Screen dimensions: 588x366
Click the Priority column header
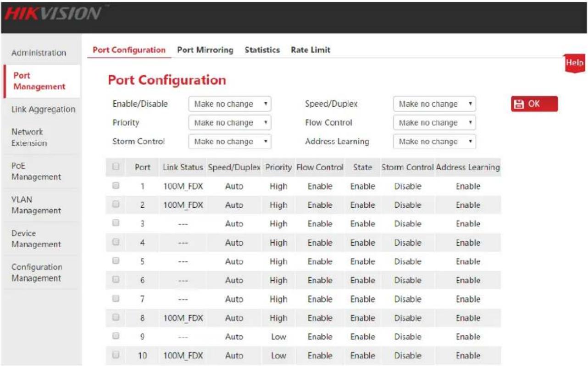278,167
